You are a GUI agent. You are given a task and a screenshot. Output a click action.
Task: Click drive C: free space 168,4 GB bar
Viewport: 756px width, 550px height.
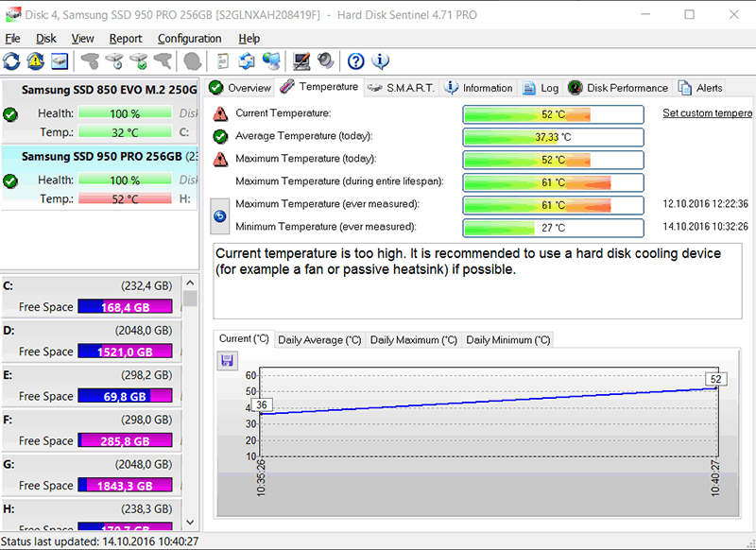pos(125,306)
